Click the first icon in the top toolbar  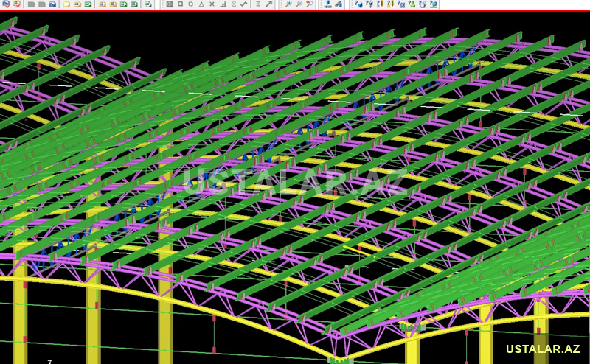[x=6, y=4]
